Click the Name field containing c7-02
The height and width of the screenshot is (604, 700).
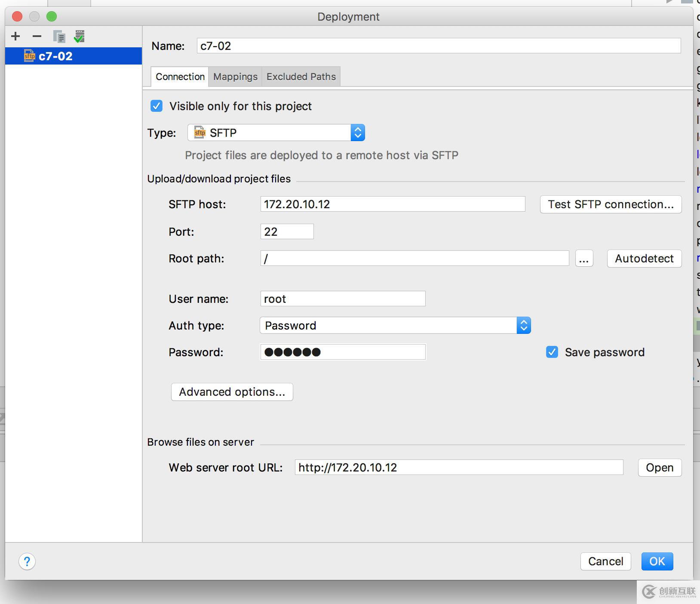(439, 46)
